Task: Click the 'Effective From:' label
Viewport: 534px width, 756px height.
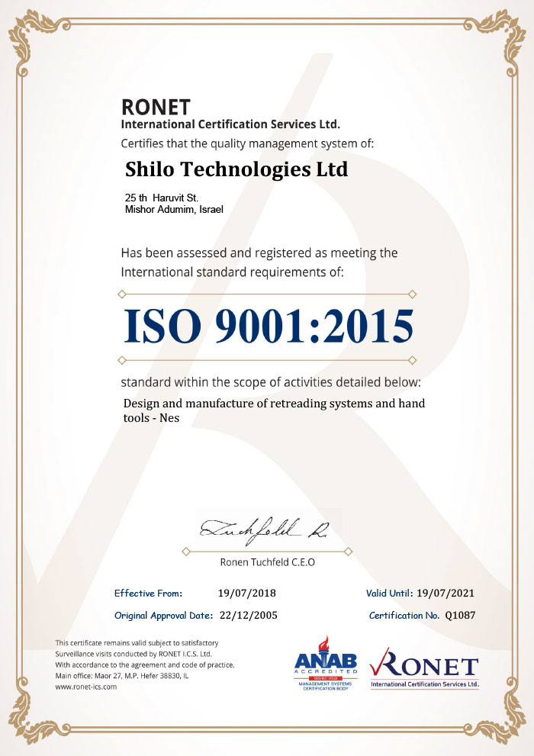Action: tap(149, 594)
